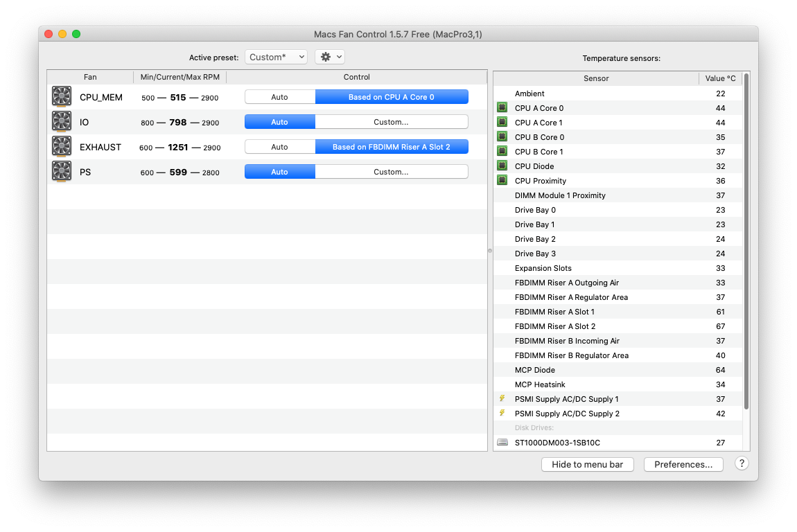Select the Expansion Slots sensor

tap(618, 268)
